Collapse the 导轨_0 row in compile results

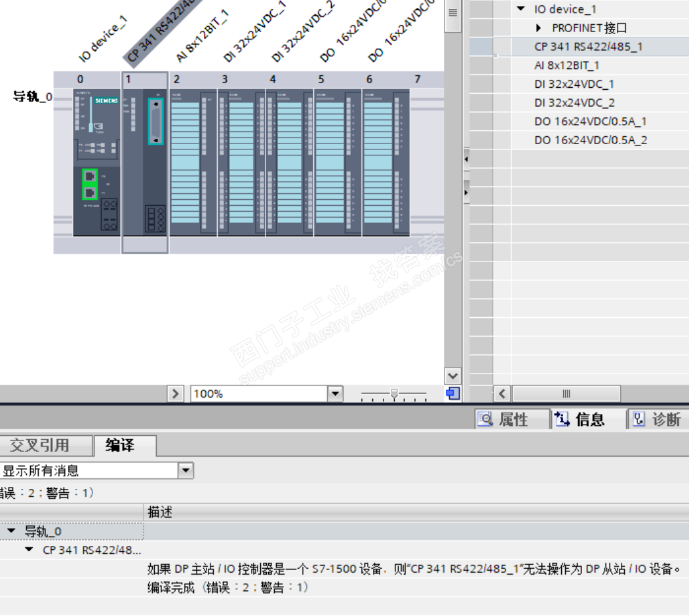point(11,531)
